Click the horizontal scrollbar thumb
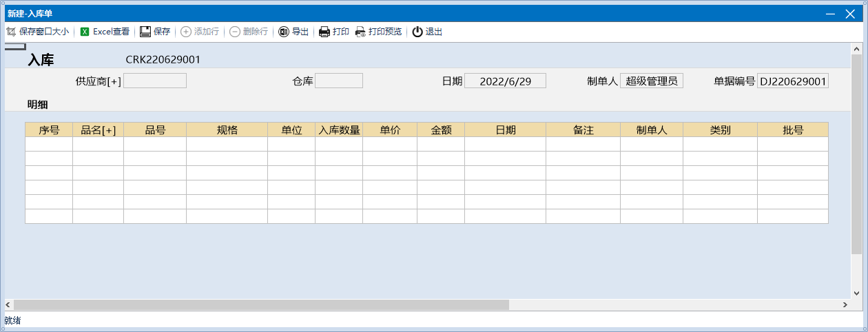The image size is (868, 332). click(260, 304)
